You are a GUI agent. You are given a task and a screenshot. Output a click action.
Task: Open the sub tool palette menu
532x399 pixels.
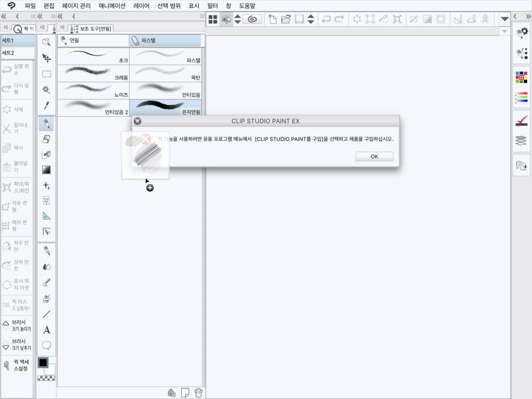pyautogui.click(x=62, y=28)
